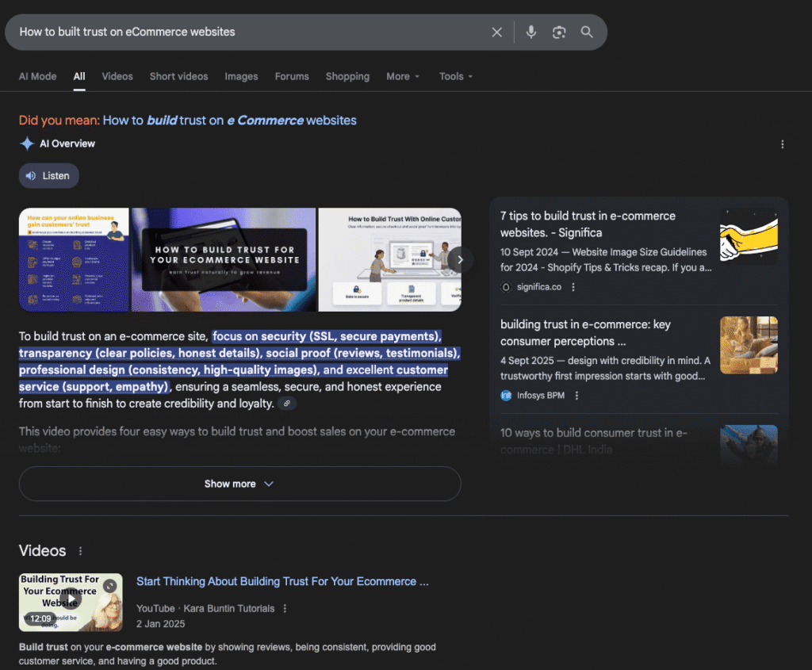Expand the AI Overview with Show more
Image resolution: width=812 pixels, height=670 pixels.
239,484
